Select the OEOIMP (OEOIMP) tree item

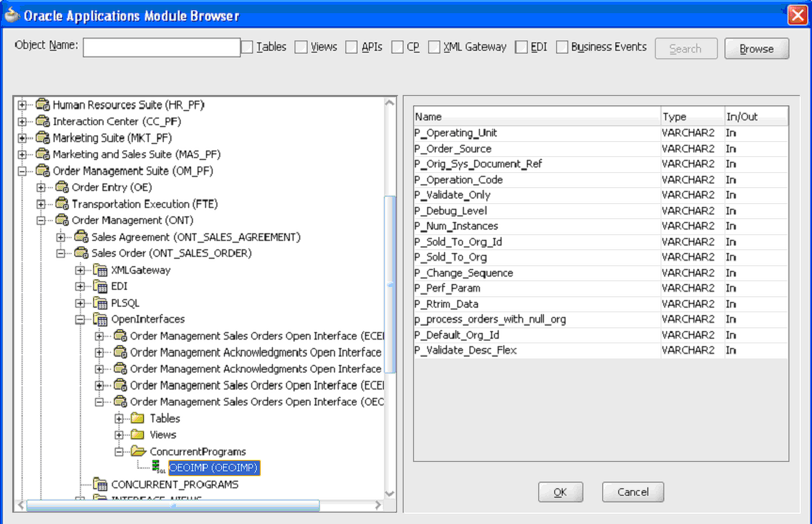214,468
